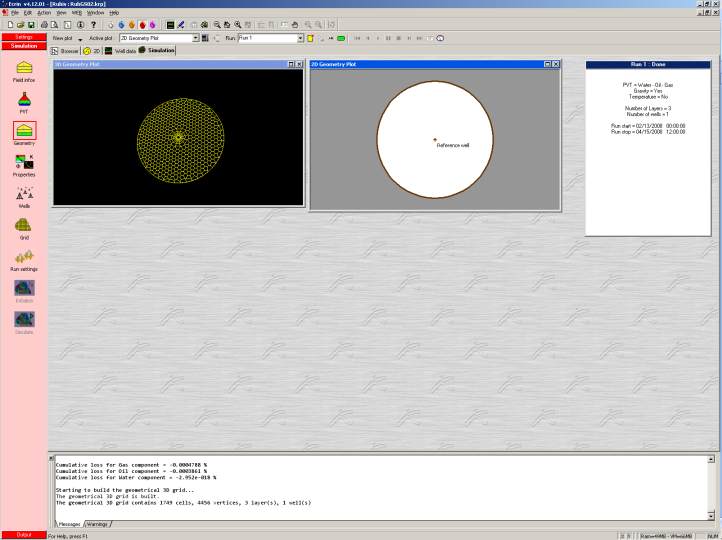
Task: Select the Geometry sidebar icon
Action: point(24,131)
